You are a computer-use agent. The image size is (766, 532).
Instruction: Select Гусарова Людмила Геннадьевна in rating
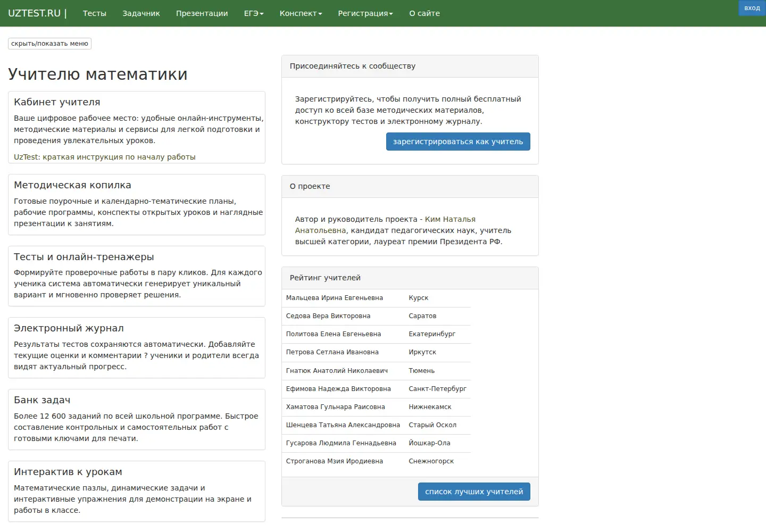[341, 443]
